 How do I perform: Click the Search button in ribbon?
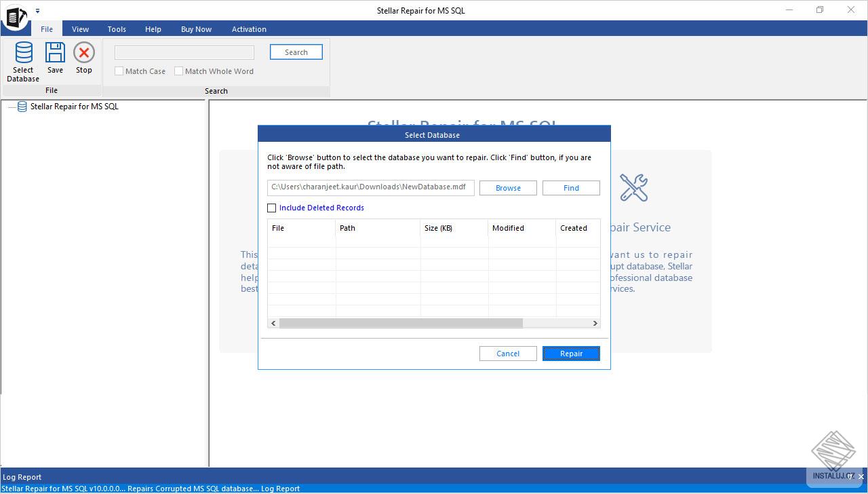coord(296,52)
